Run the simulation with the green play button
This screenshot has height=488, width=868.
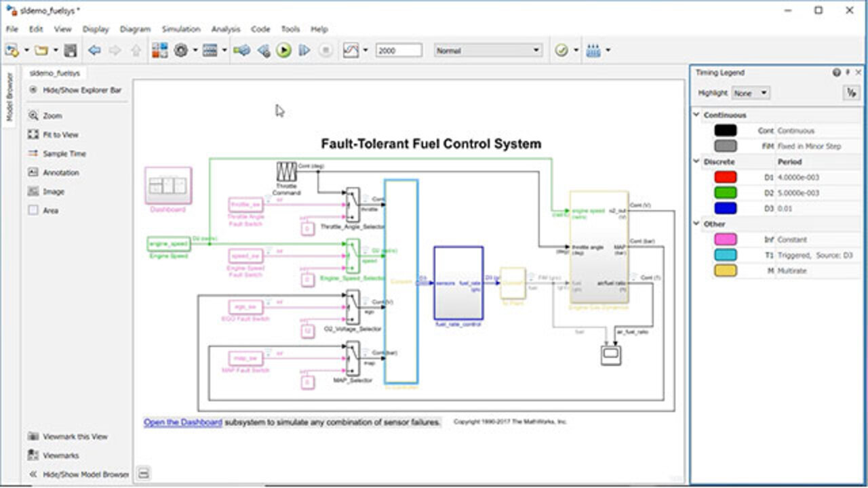283,50
